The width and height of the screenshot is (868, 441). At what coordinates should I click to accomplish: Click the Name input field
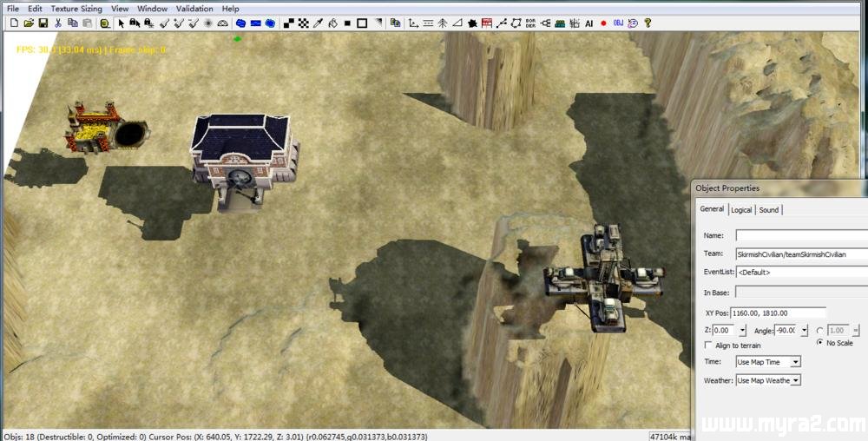tap(799, 235)
